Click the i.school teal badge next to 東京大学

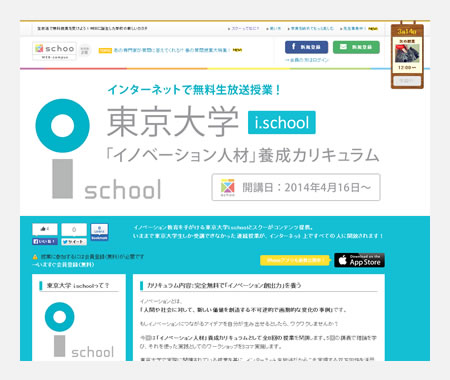pyautogui.click(x=282, y=122)
